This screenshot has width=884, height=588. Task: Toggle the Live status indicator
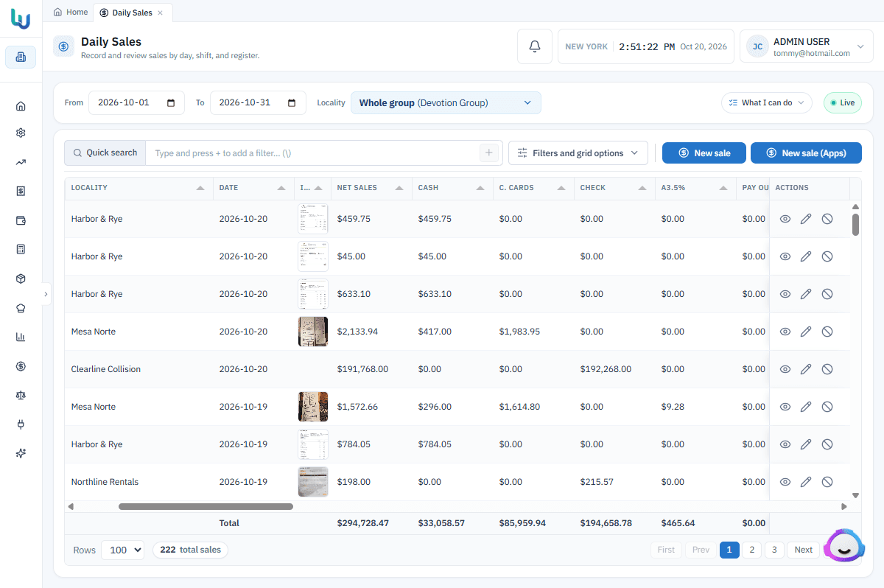(843, 102)
